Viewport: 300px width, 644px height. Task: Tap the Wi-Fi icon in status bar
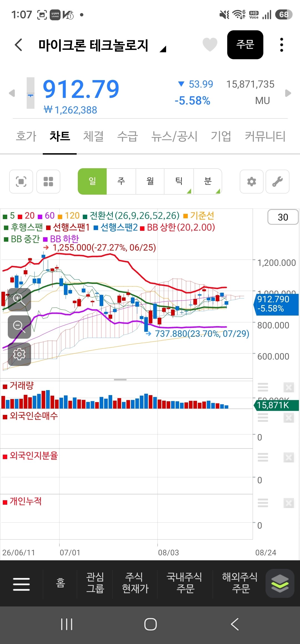point(239,14)
